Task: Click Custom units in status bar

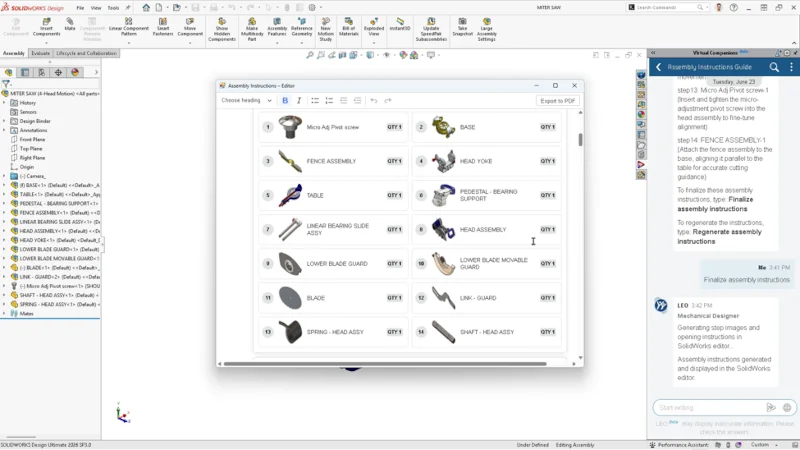Action: pyautogui.click(x=760, y=445)
